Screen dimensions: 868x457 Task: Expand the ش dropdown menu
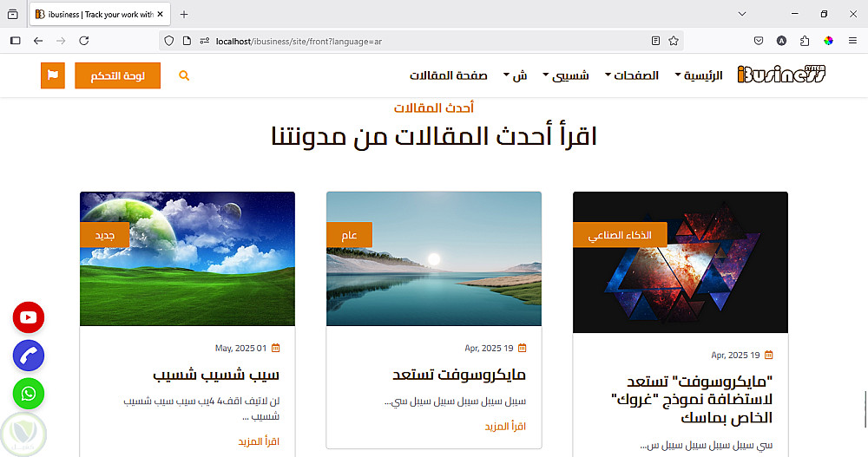[516, 75]
